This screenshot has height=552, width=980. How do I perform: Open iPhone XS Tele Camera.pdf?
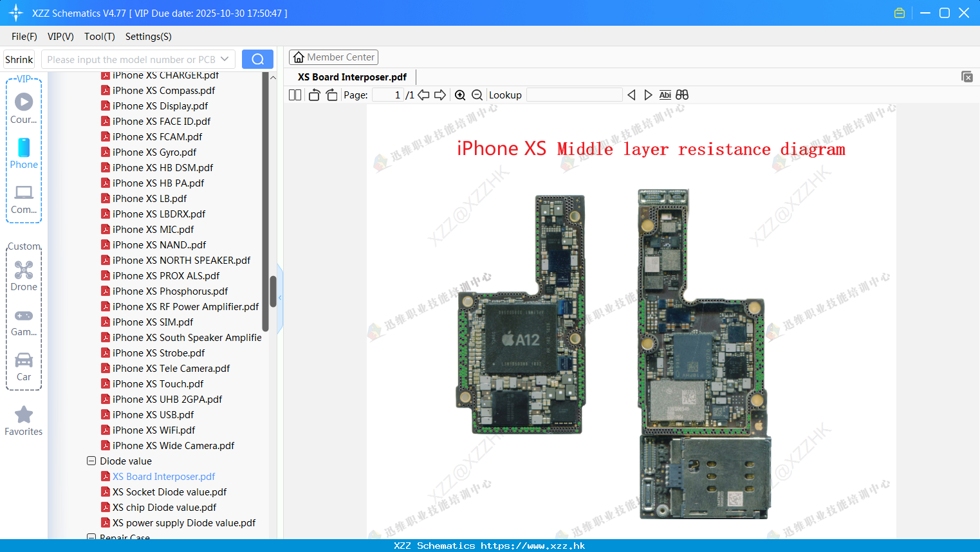click(x=171, y=369)
